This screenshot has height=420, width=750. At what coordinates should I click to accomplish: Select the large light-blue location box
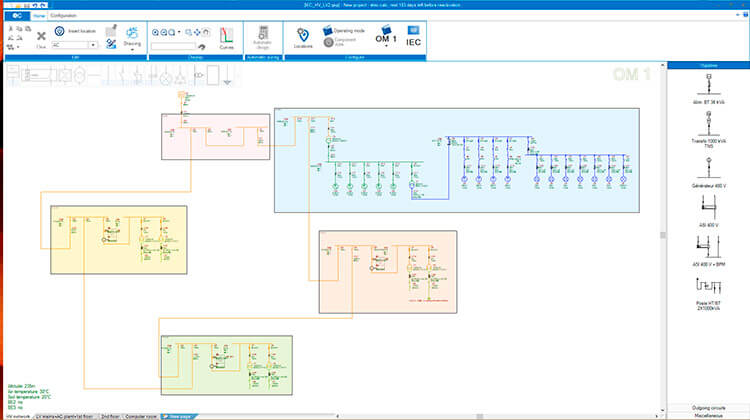[457, 161]
